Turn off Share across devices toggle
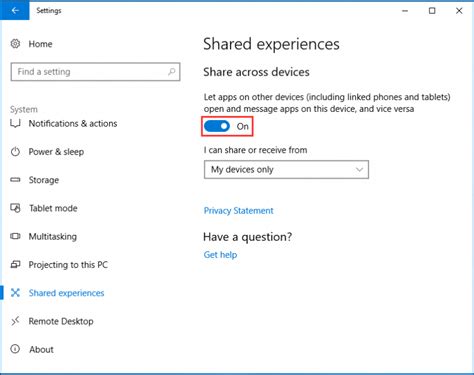 [x=217, y=126]
